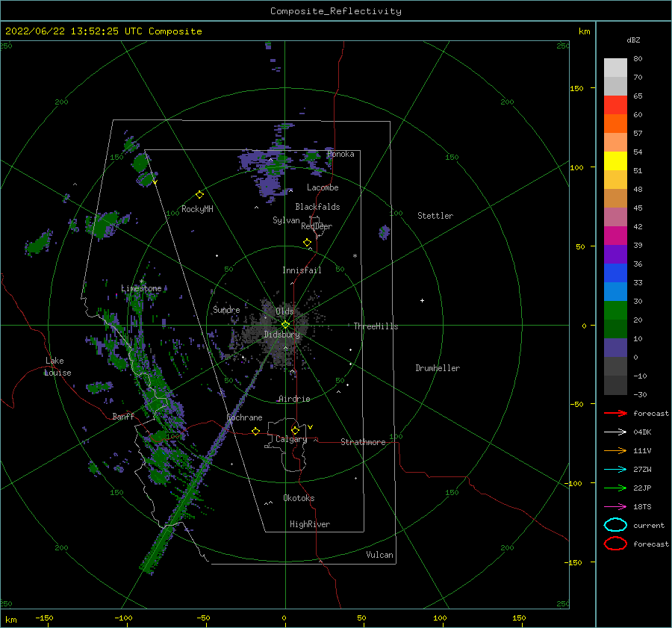This screenshot has width=672, height=628.
Task: Click the Limestone label
Action: [x=141, y=288]
